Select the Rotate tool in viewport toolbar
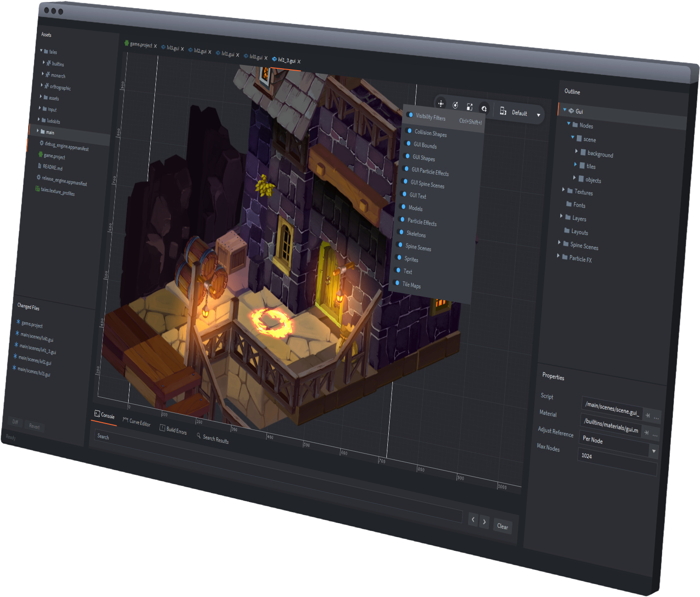 point(455,106)
